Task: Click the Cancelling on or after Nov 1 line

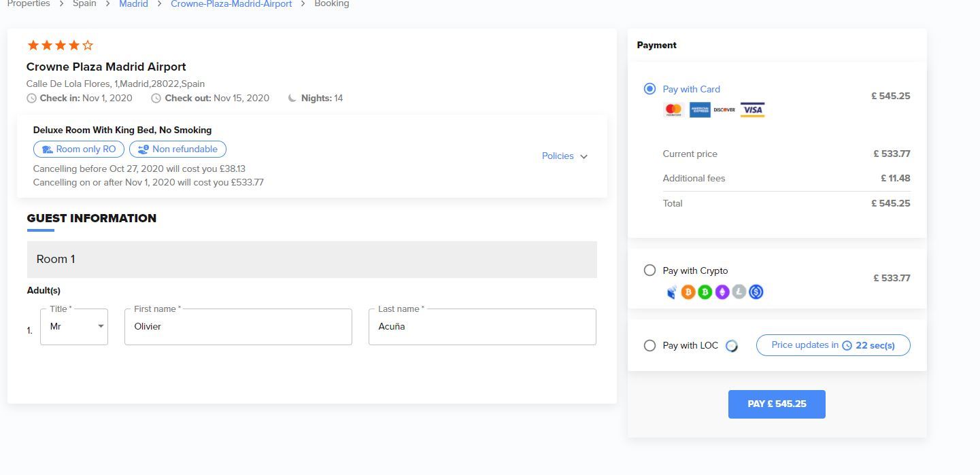Action: [x=148, y=182]
